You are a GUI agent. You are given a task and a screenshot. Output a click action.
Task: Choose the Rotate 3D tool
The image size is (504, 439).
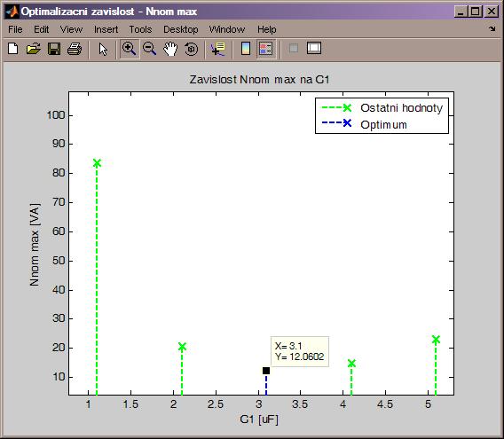pyautogui.click(x=191, y=49)
